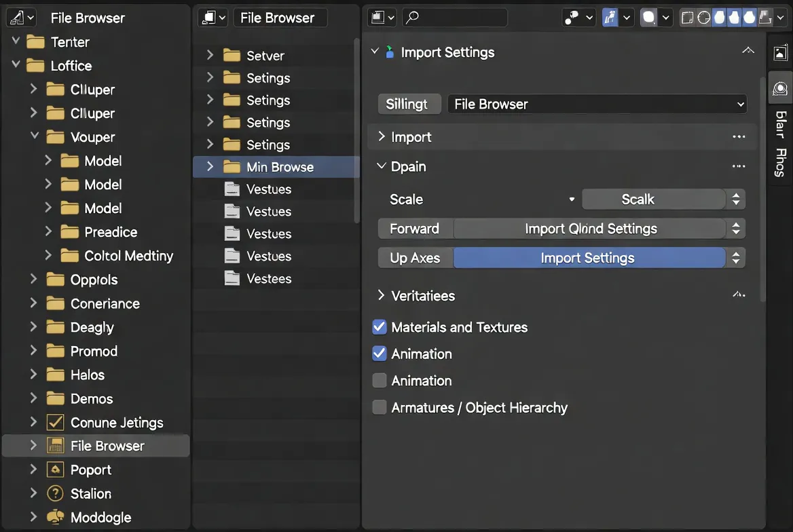Click the Import Qlınd Settings field
This screenshot has height=532, width=793.
[x=590, y=229]
